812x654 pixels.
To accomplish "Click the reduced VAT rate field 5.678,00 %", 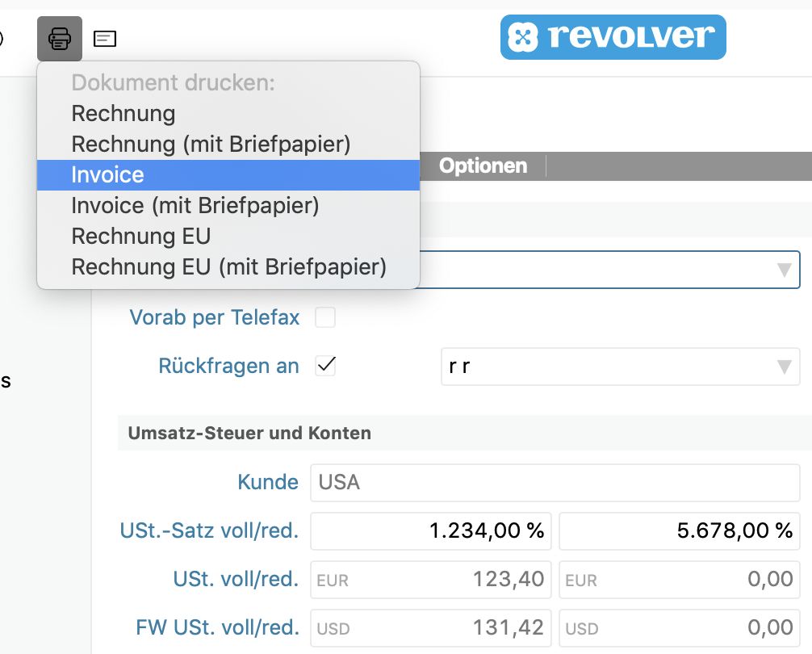I will coord(679,531).
